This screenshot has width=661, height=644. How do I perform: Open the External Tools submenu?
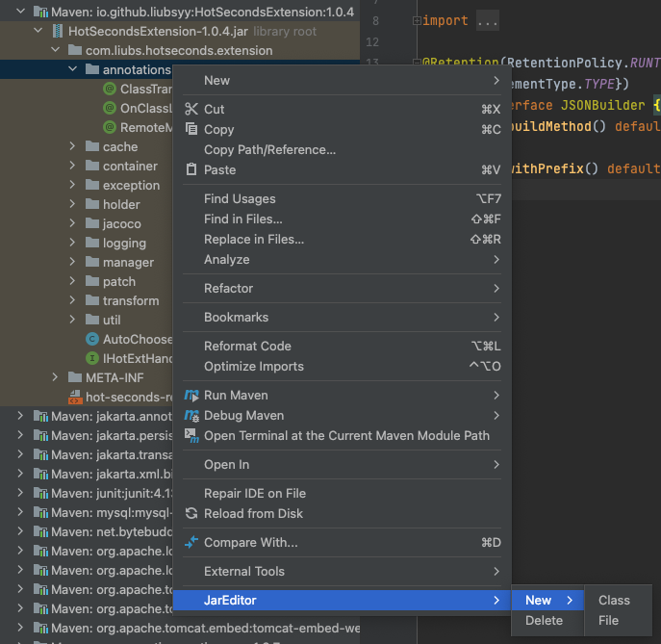click(x=342, y=572)
